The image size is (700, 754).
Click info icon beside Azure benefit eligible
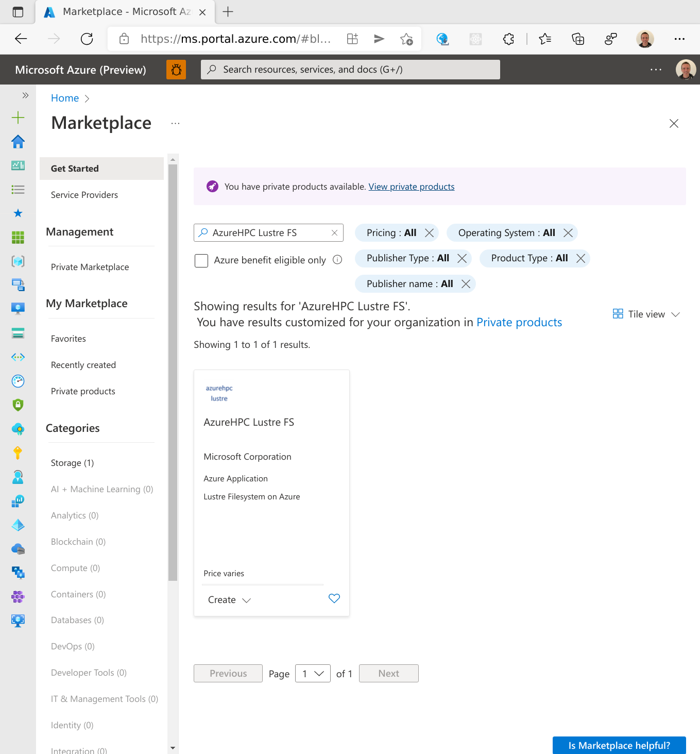coord(337,260)
